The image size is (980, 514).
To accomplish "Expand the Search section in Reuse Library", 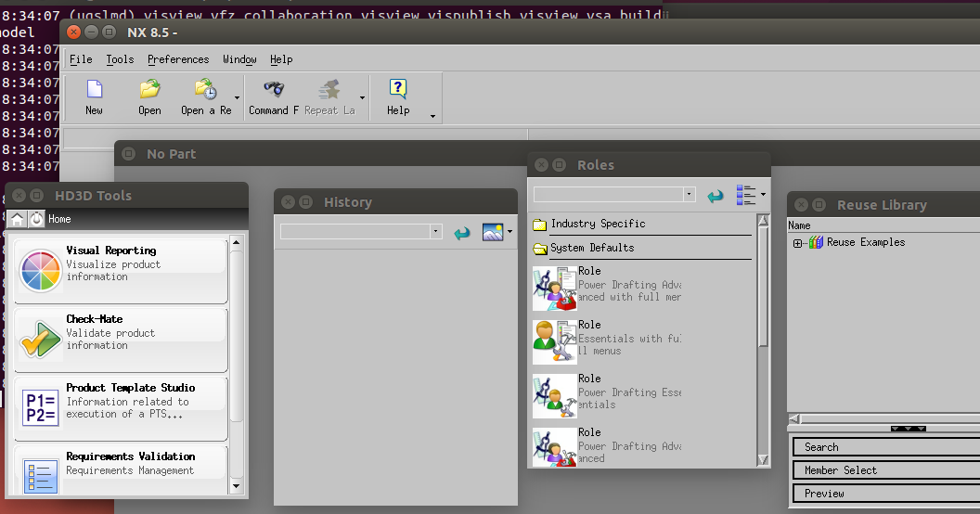I will (x=886, y=447).
